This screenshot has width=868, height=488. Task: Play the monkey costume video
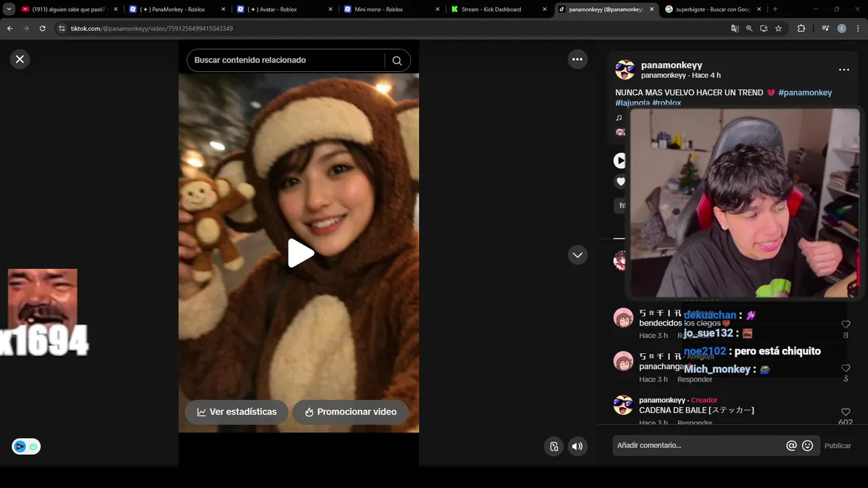coord(300,253)
